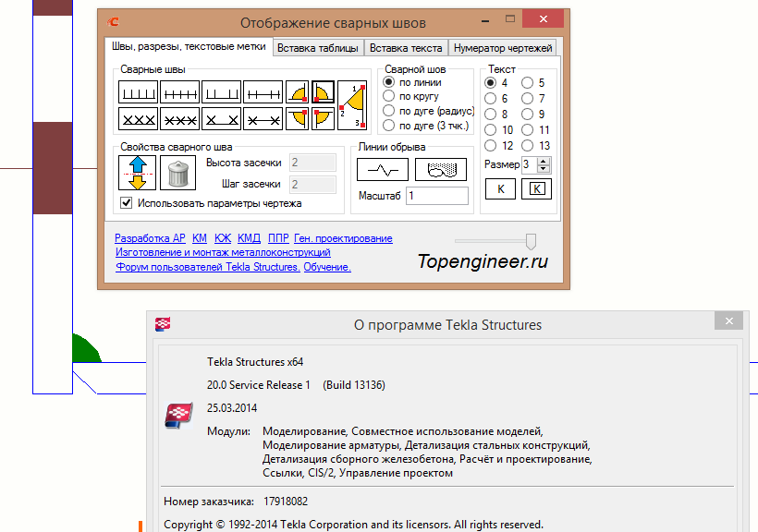This screenshot has height=532, width=758.
Task: Click the orange C app icon in title bar
Action: coord(113,22)
